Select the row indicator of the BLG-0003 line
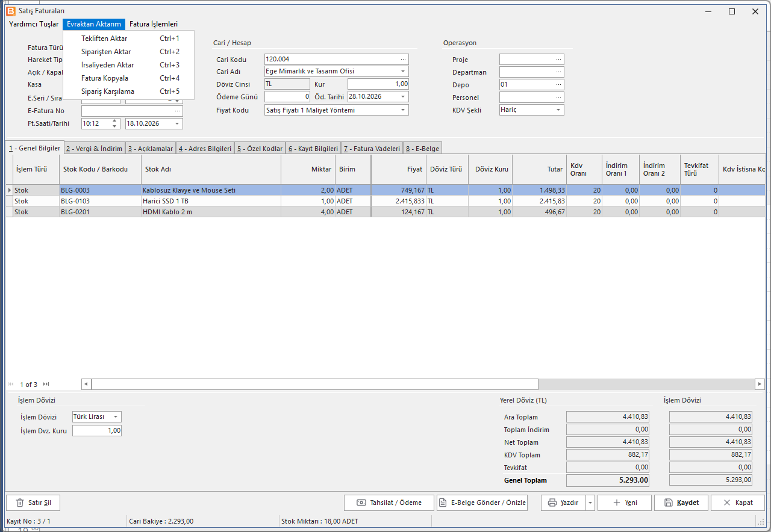Viewport: 771px width, 532px height. 9,190
